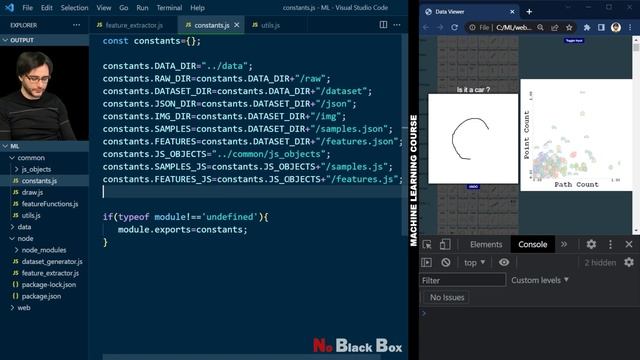Show more DevTools tabs

pyautogui.click(x=564, y=244)
